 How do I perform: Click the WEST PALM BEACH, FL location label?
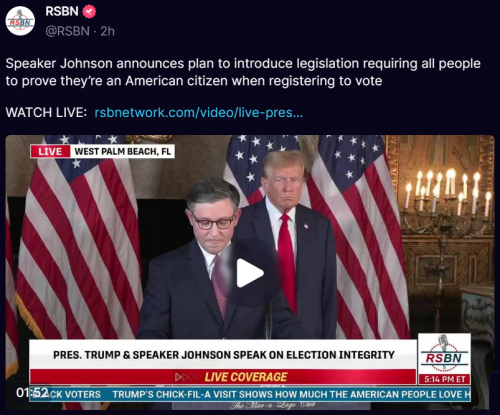[122, 151]
